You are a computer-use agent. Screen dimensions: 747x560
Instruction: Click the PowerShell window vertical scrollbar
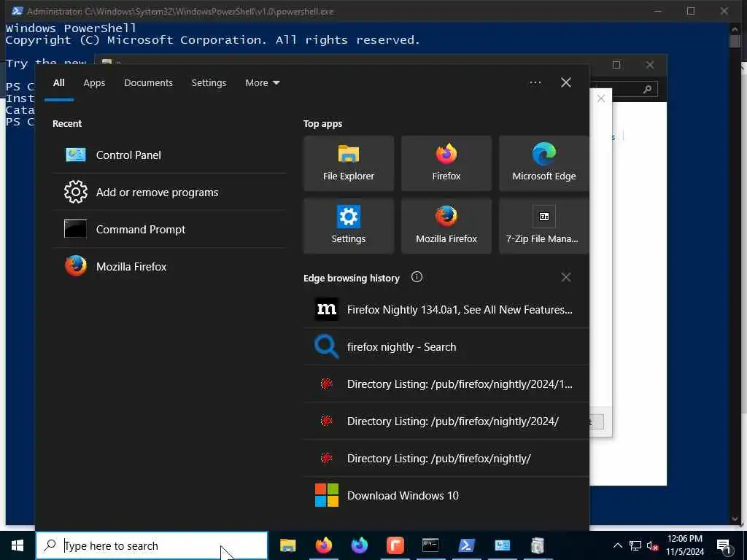pos(735,276)
